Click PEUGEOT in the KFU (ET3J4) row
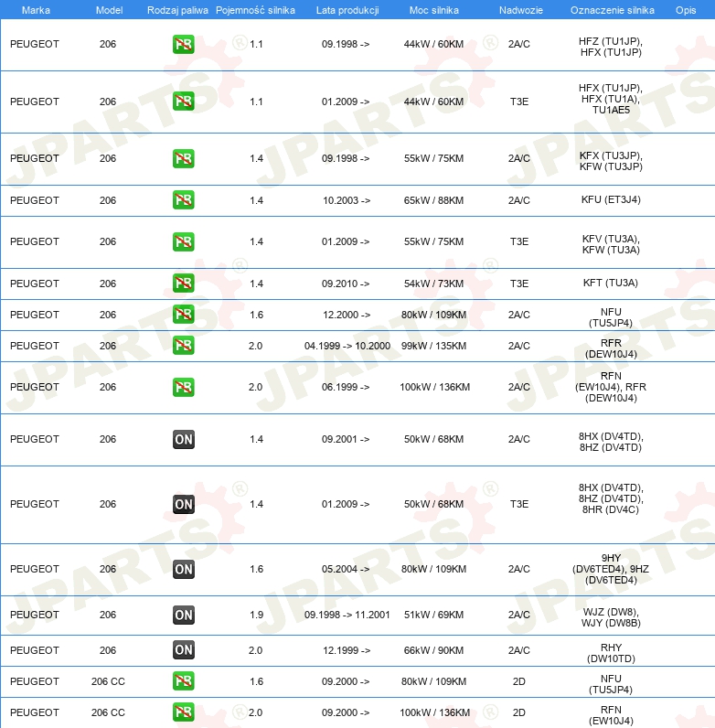This screenshot has height=728, width=715. [x=35, y=200]
